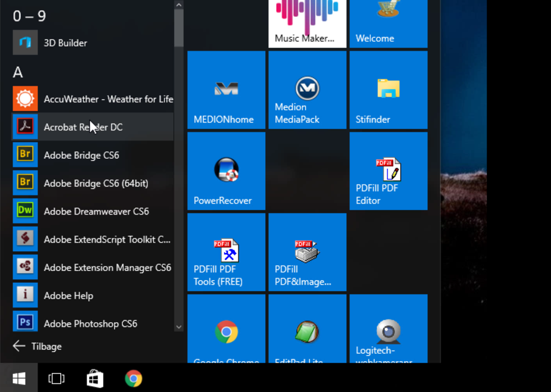Select the Adobe Photoshop CS6 text
551x392 pixels.
[x=91, y=324]
